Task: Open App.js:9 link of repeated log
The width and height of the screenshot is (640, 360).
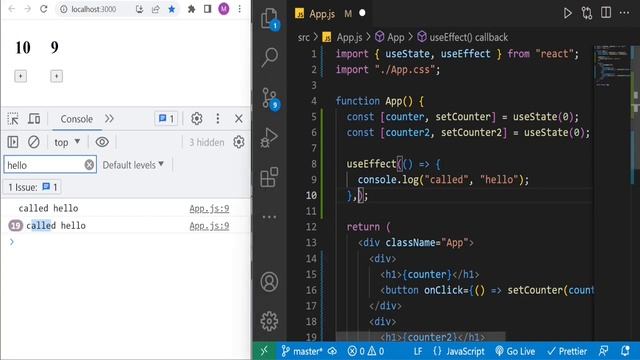Action: (x=209, y=226)
